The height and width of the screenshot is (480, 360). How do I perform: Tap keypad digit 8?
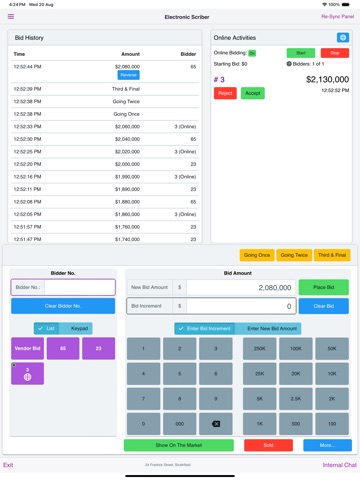click(179, 399)
